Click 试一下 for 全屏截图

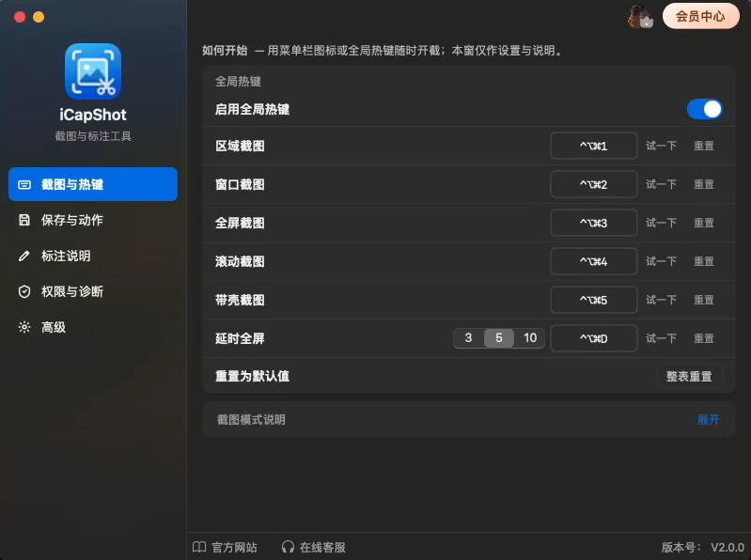661,223
